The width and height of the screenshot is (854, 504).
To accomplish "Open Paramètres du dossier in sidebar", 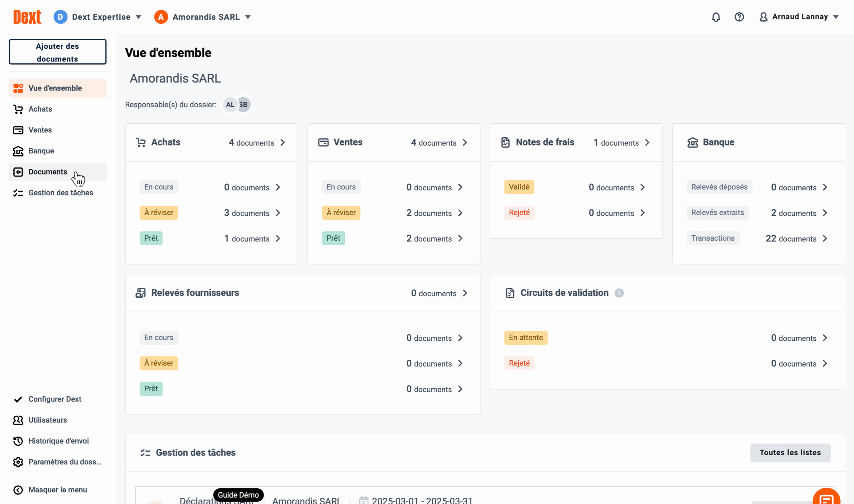I will point(57,462).
